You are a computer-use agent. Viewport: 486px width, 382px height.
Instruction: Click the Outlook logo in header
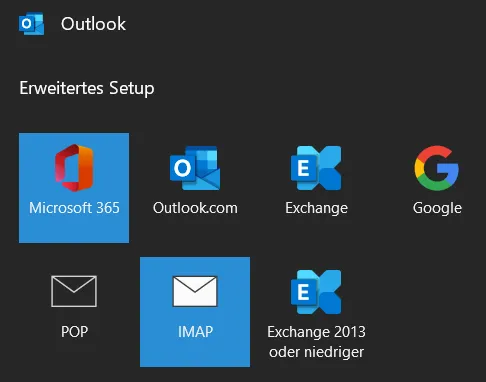point(31,24)
